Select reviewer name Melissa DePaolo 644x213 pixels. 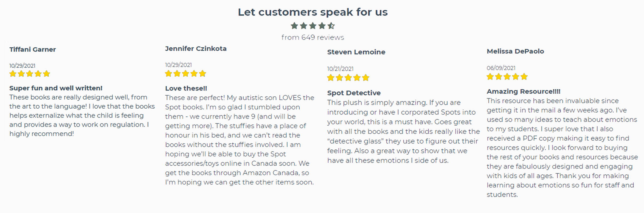[x=515, y=51]
